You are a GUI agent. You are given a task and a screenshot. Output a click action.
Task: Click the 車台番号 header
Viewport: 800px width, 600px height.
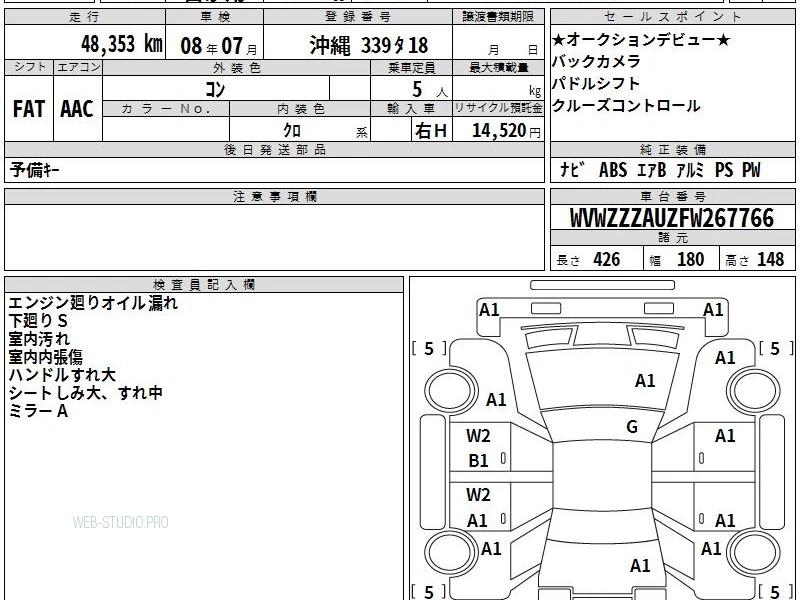point(672,196)
